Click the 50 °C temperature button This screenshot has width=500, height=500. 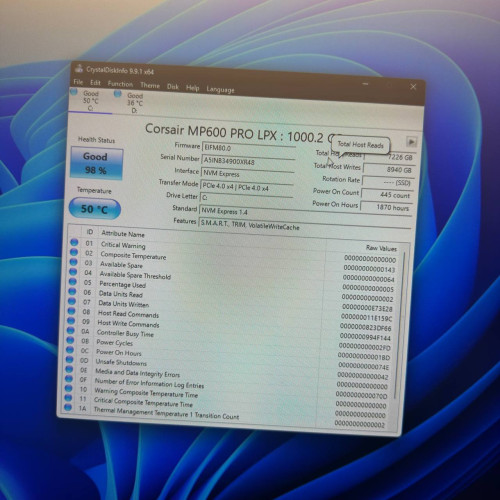pyautogui.click(x=95, y=209)
